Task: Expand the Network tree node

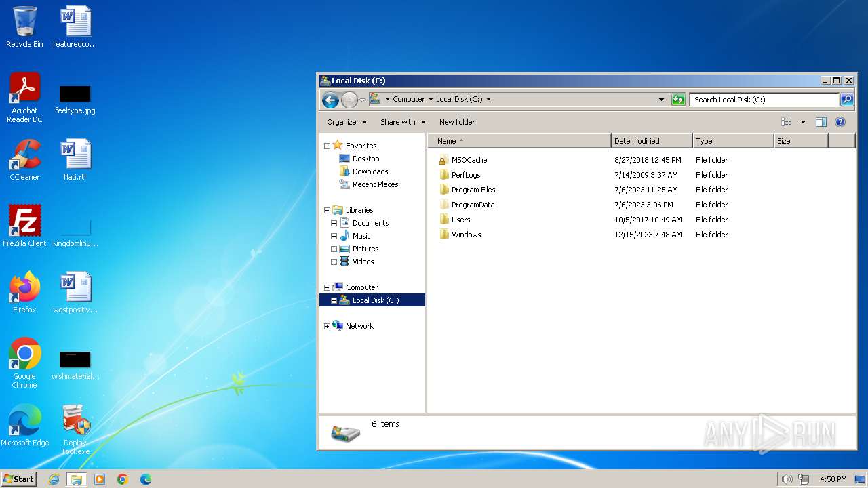Action: pos(327,326)
